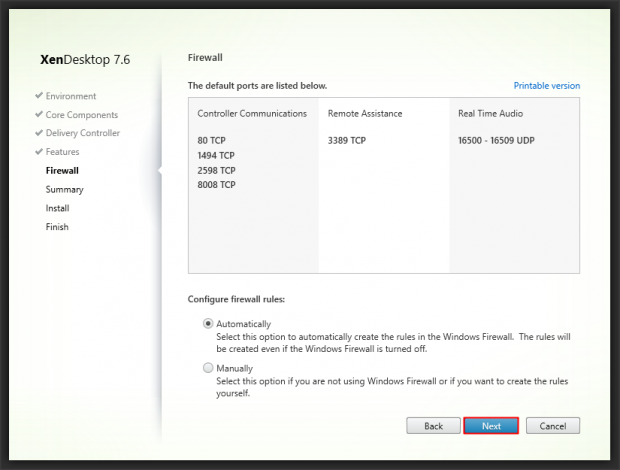Click the Remote Assistance column header
The height and width of the screenshot is (470, 620).
[365, 114]
